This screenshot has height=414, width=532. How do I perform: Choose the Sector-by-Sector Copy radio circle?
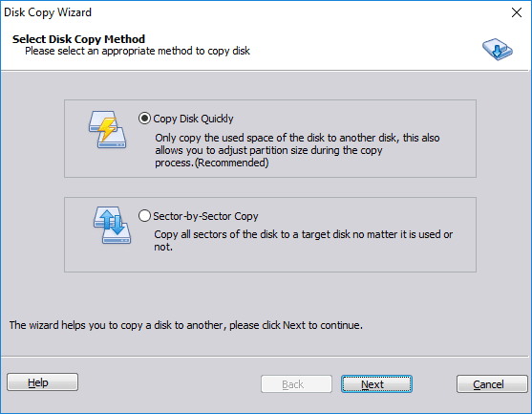click(x=144, y=216)
